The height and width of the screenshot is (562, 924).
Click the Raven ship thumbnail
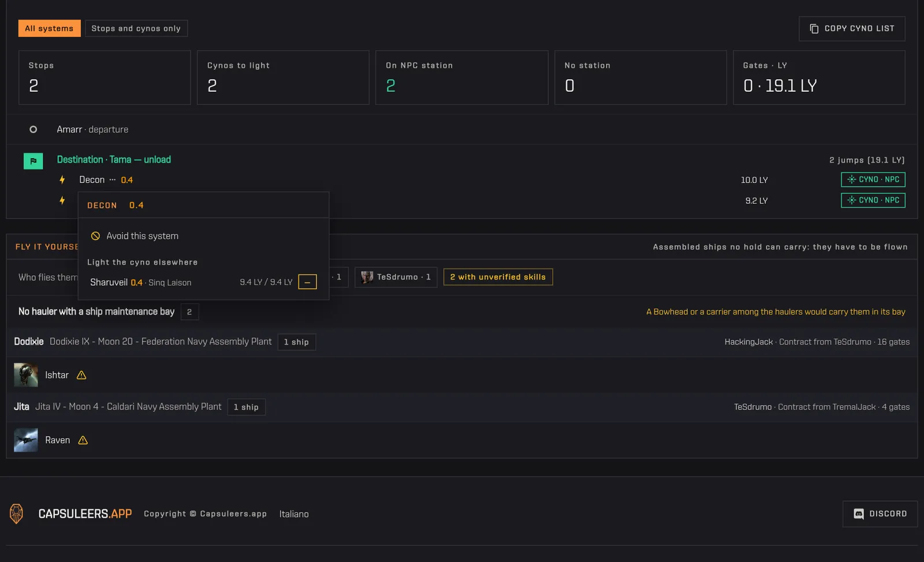tap(26, 440)
